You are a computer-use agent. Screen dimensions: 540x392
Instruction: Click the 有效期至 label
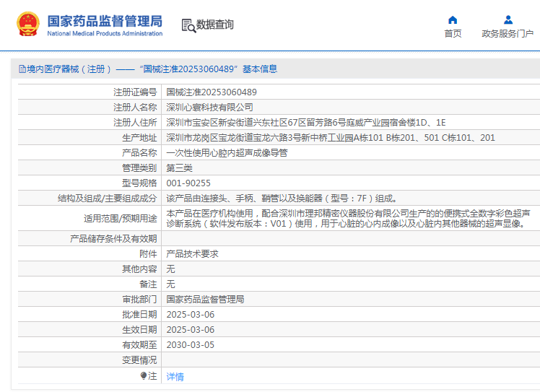pyautogui.click(x=139, y=344)
